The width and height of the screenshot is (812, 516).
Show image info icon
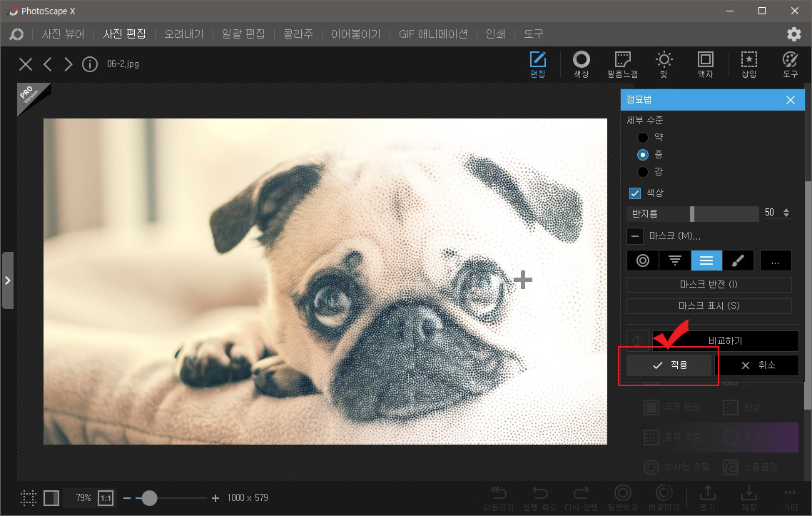coord(90,64)
